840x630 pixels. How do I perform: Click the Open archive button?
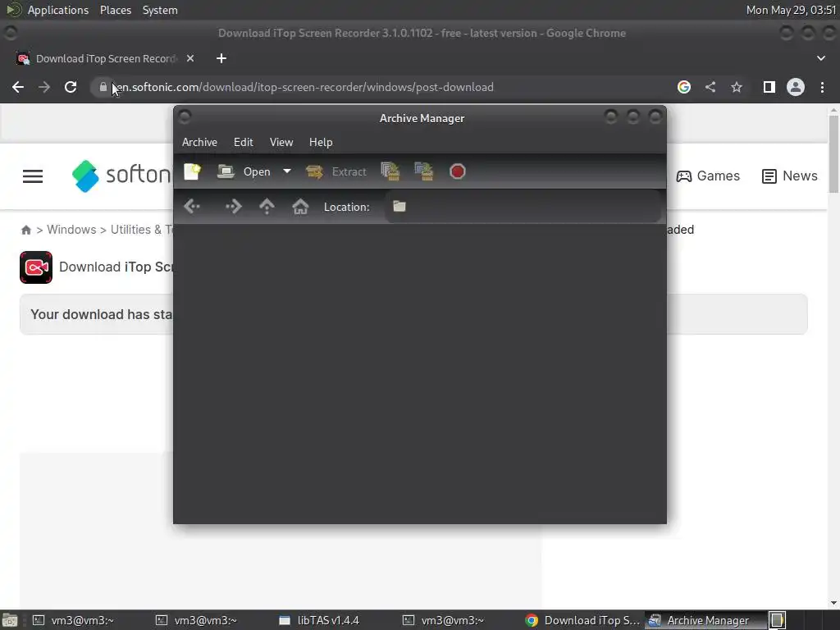pyautogui.click(x=244, y=172)
